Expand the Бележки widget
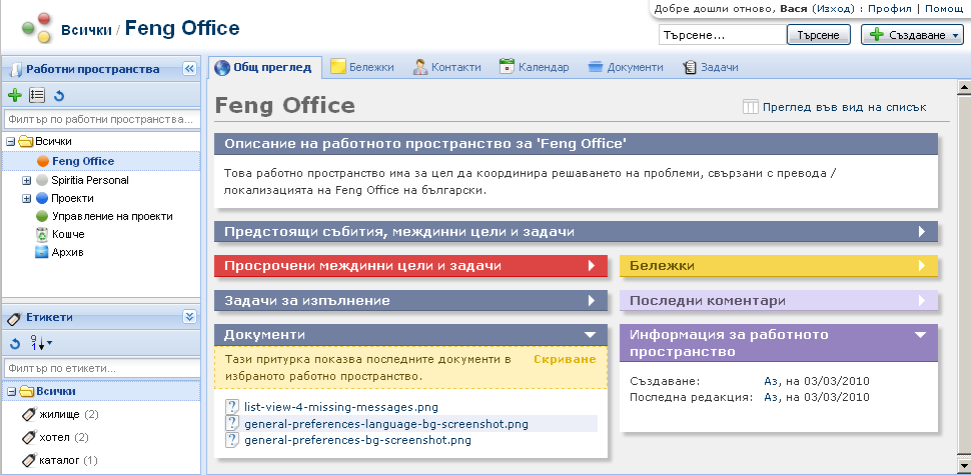Screen dimensions: 971x475 [921, 266]
